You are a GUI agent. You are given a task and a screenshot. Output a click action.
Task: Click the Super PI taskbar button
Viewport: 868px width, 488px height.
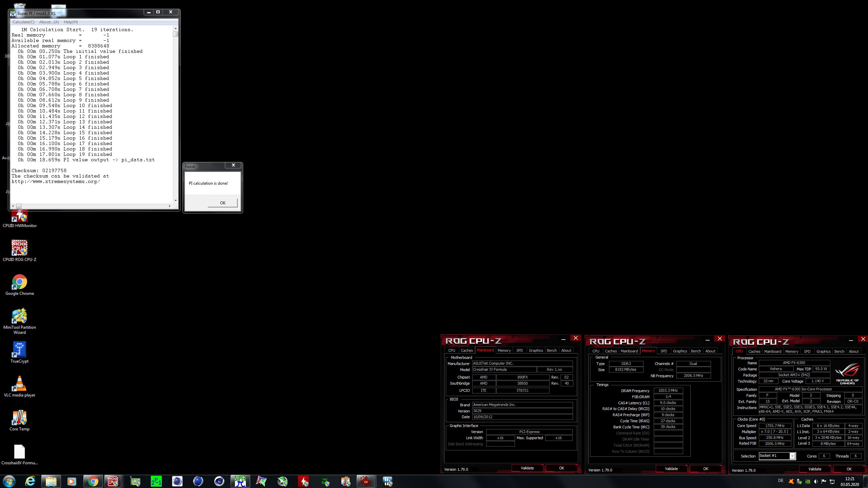click(240, 481)
